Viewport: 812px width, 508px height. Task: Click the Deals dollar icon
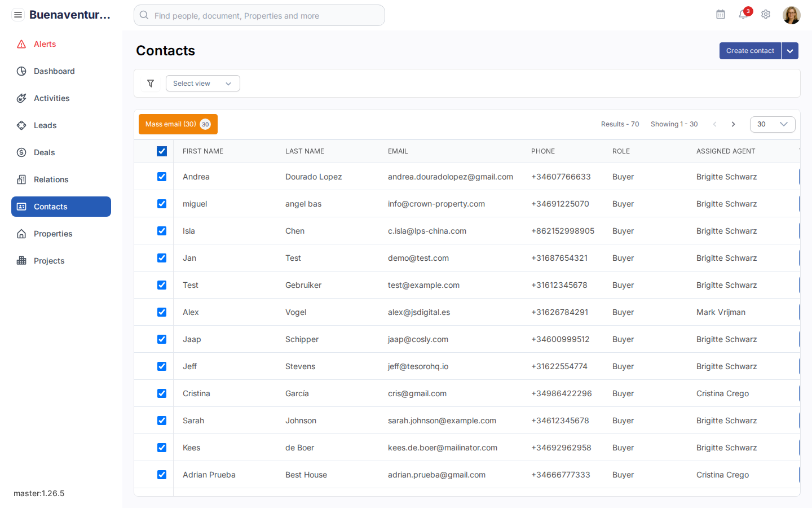pos(21,152)
